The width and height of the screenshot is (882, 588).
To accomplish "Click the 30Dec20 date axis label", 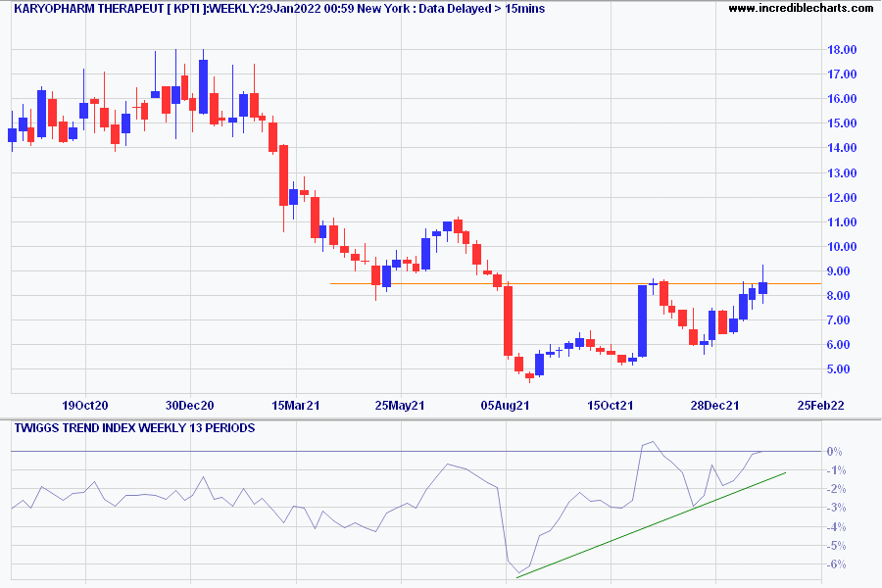I will pyautogui.click(x=189, y=405).
